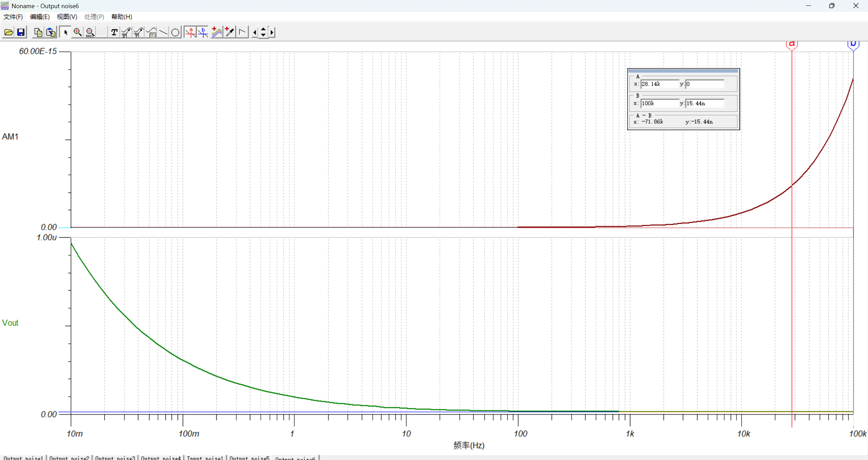Reset zoom with the 100% magnifier

[x=90, y=33]
